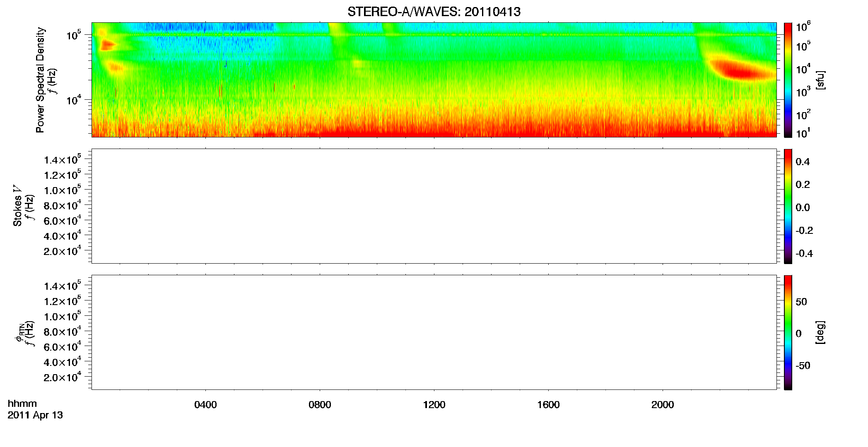Select the Stokes V color bar
Screen dimensions: 868x447
(788, 206)
